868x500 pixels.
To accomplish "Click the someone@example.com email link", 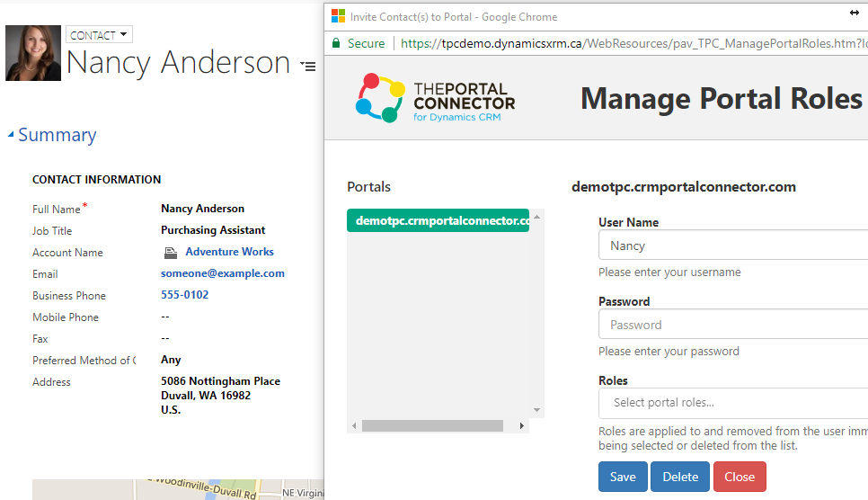I will [x=223, y=273].
